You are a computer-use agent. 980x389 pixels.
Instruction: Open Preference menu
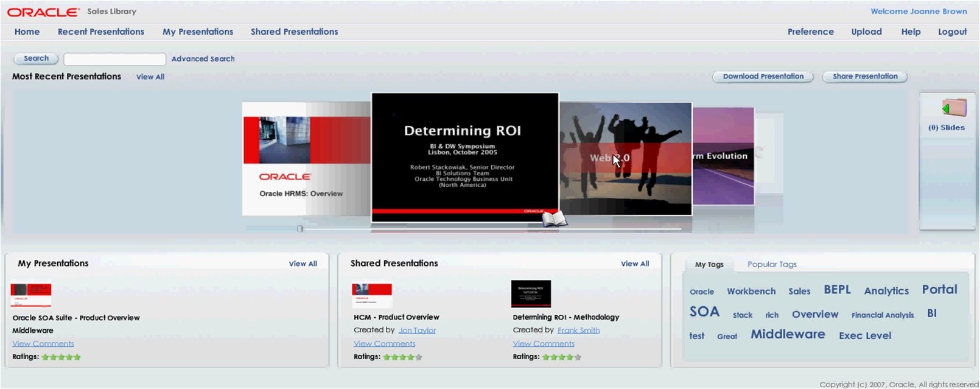click(x=811, y=32)
